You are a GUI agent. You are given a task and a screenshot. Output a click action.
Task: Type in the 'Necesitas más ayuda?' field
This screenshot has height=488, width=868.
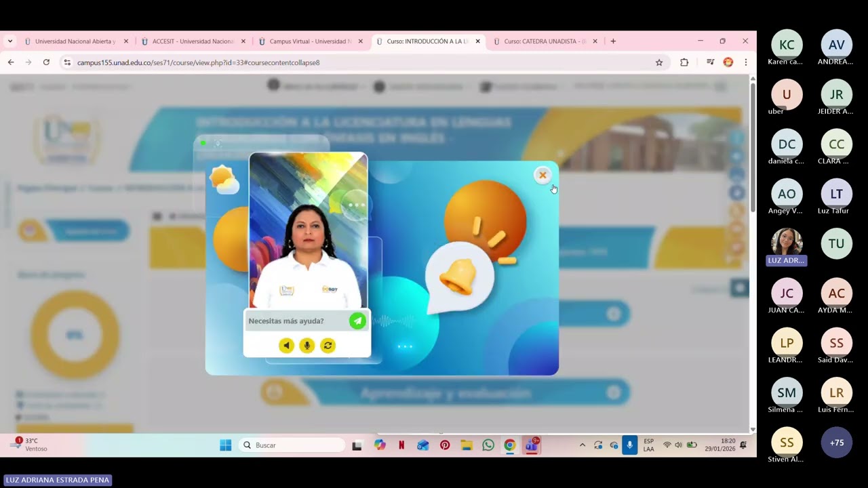click(297, 321)
